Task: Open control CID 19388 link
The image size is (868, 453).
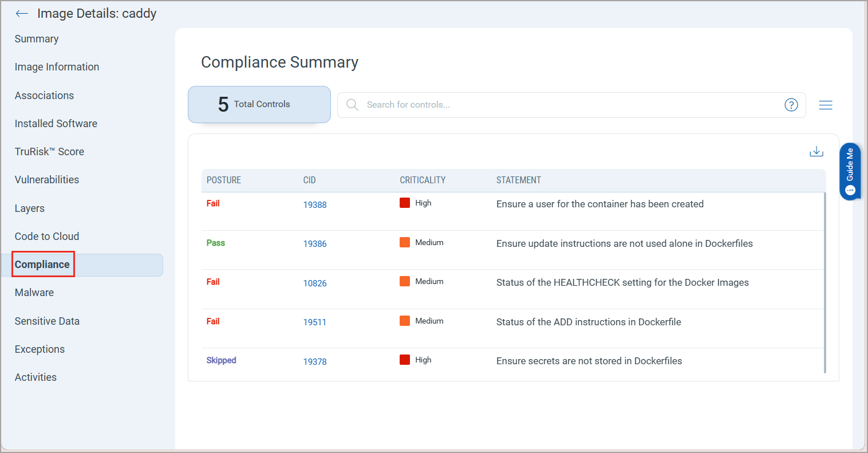Action: click(315, 204)
